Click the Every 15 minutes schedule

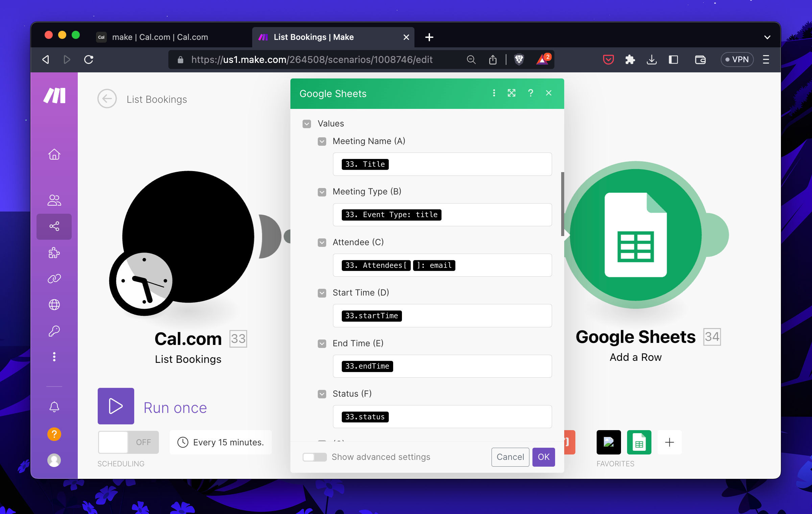coord(221,442)
